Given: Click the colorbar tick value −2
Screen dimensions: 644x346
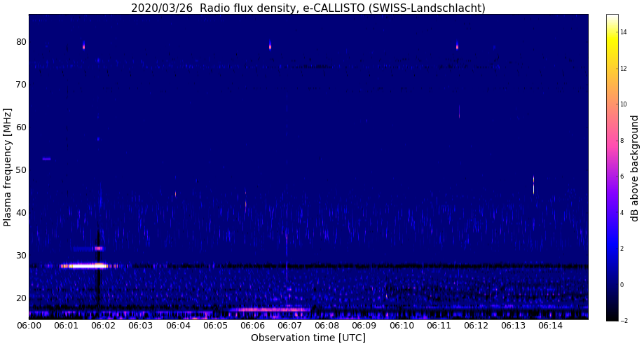Looking at the screenshot, I should point(624,321).
